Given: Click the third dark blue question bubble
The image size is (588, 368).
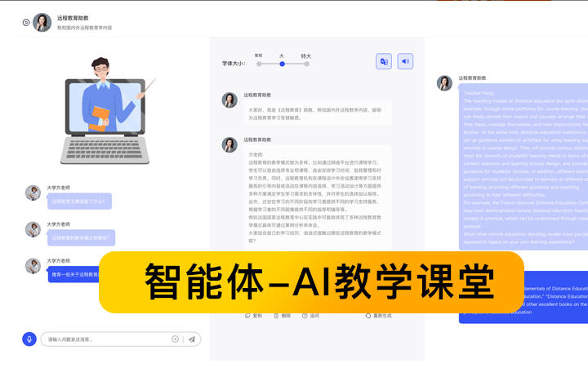Looking at the screenshot, I should (x=75, y=274).
